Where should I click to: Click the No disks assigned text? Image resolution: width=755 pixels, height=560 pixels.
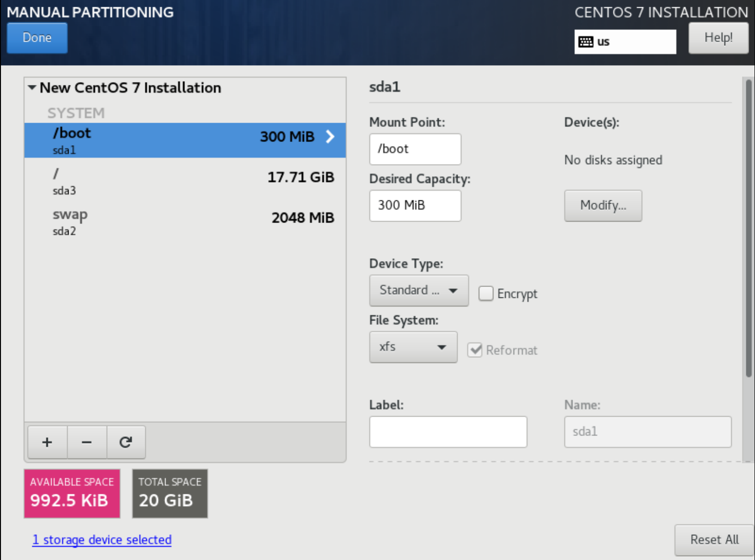[613, 160]
